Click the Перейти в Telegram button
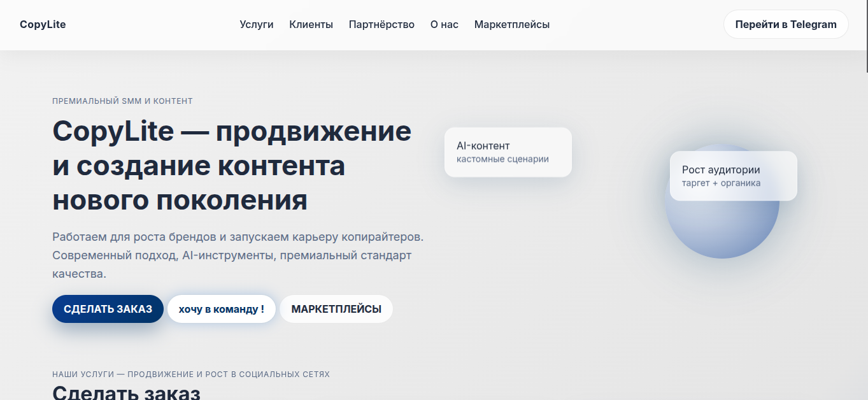 (x=785, y=24)
